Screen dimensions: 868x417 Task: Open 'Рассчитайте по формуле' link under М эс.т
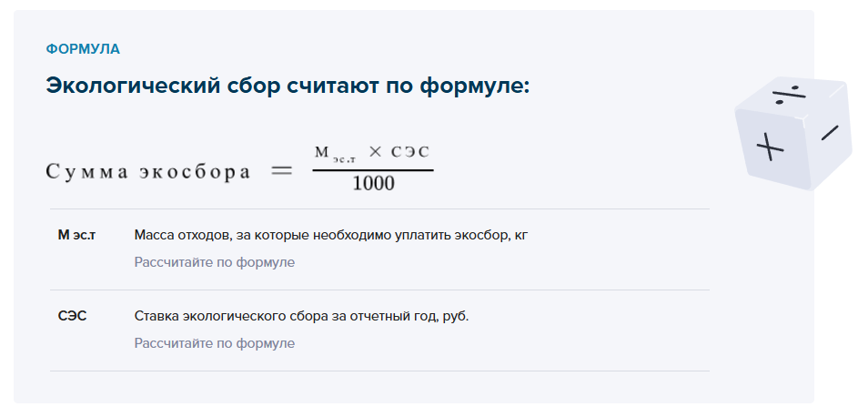(215, 262)
